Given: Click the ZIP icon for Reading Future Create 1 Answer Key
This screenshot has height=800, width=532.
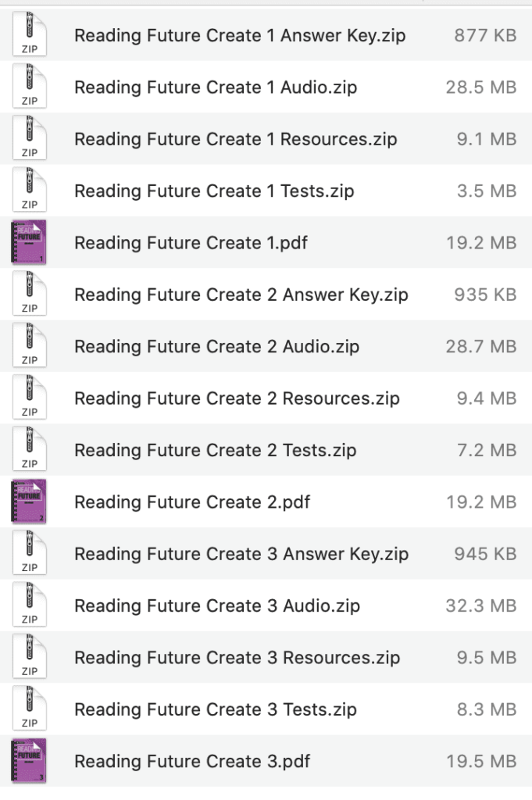Looking at the screenshot, I should click(x=28, y=35).
